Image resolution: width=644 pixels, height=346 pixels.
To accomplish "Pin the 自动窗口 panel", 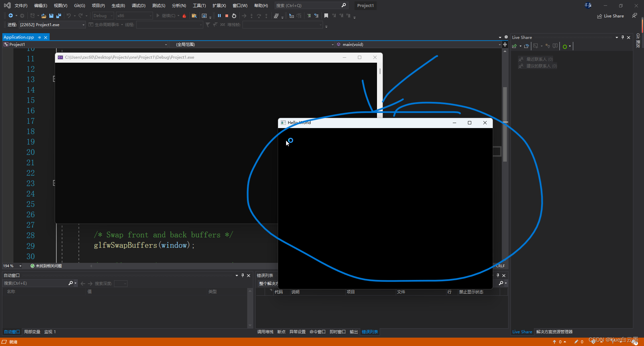I will 243,276.
